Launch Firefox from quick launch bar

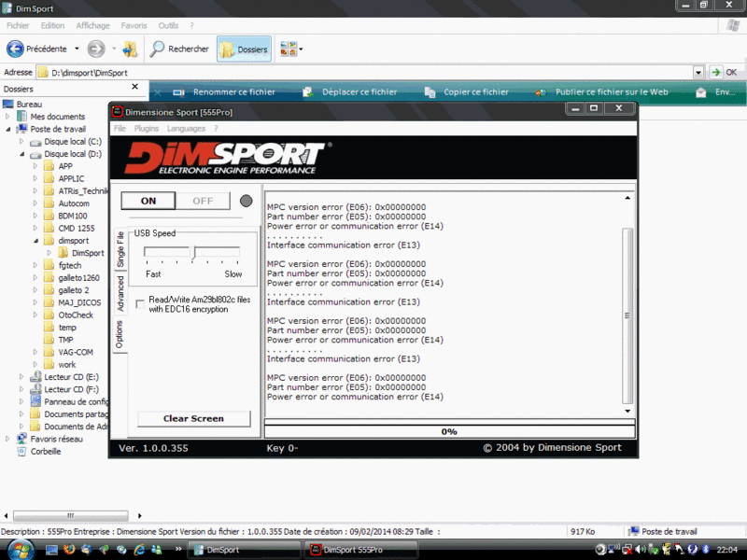click(x=69, y=550)
